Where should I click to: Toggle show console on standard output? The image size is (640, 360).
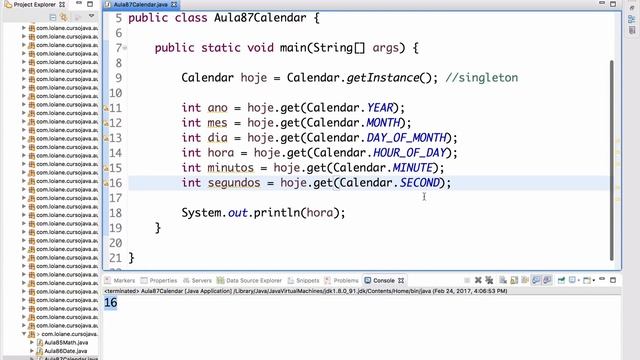point(536,280)
